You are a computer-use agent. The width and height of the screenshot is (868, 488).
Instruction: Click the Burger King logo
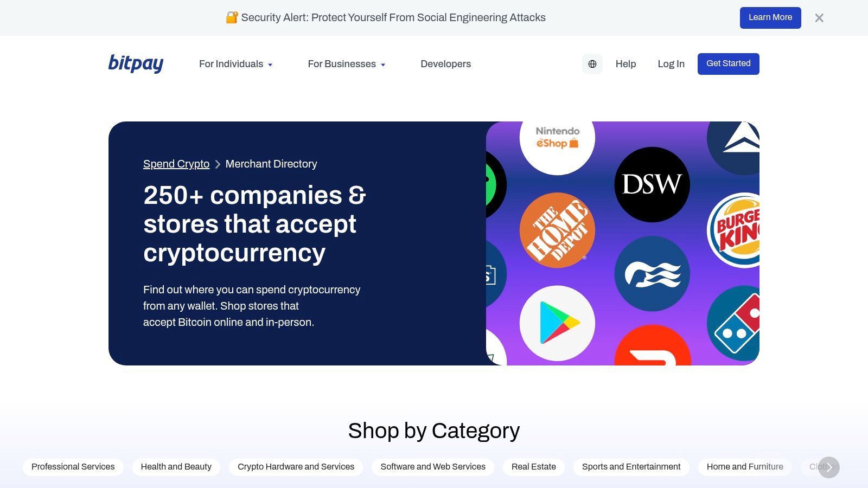pyautogui.click(x=733, y=230)
